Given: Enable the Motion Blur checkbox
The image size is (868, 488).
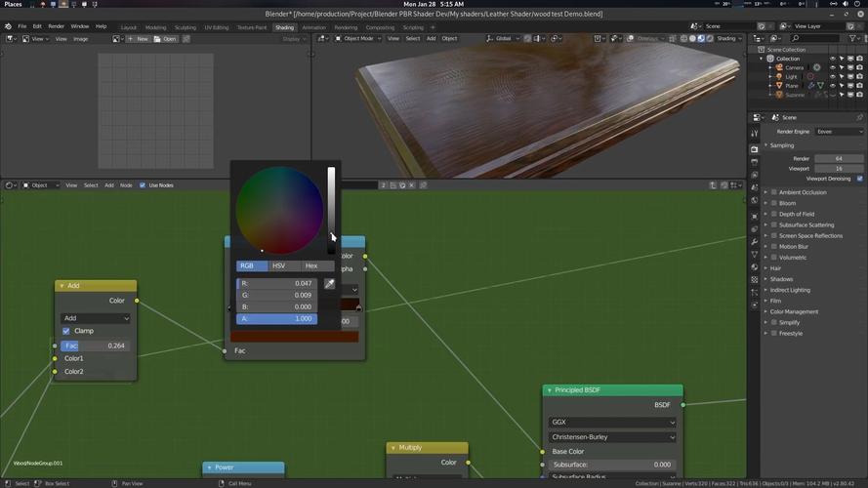Looking at the screenshot, I should coord(774,247).
